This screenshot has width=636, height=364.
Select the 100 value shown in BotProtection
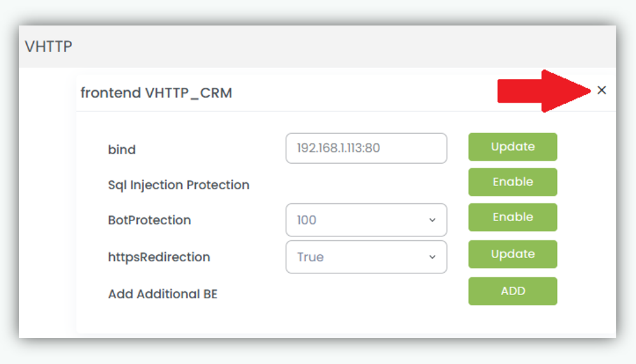(x=307, y=220)
